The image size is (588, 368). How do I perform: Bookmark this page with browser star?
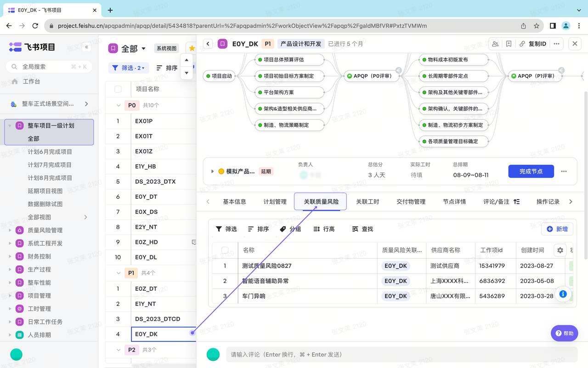tap(537, 26)
